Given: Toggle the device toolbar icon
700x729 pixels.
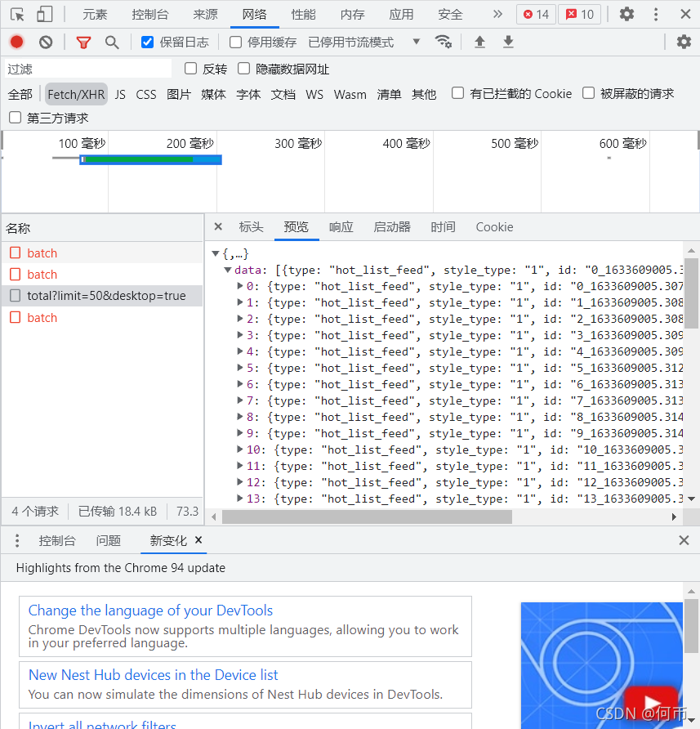Looking at the screenshot, I should coord(45,15).
